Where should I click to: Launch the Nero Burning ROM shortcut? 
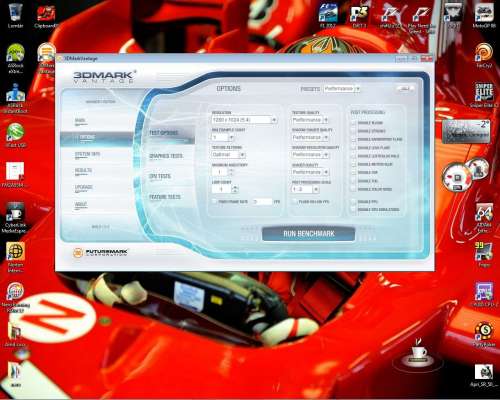(15, 297)
